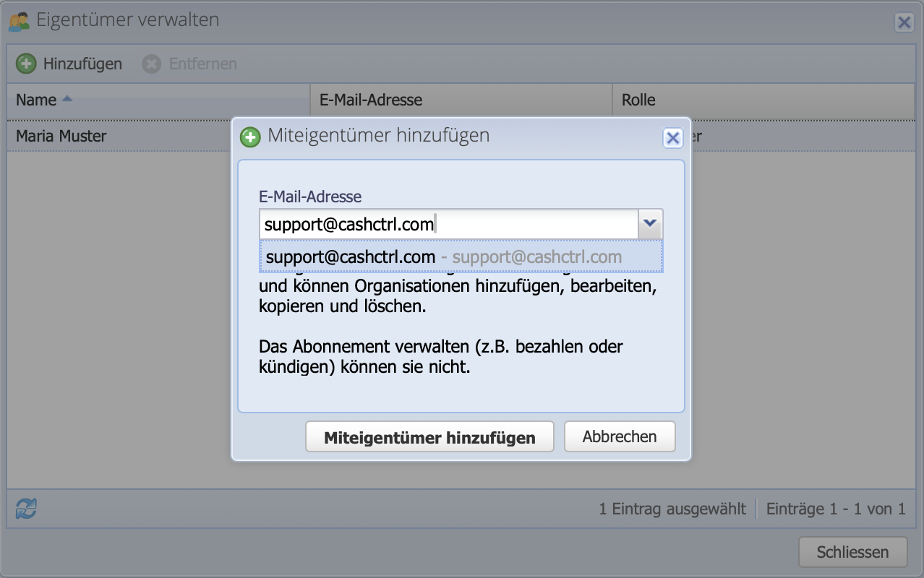Select the Maria Muster table row
Screen dimensions: 924x578
[x=108, y=136]
